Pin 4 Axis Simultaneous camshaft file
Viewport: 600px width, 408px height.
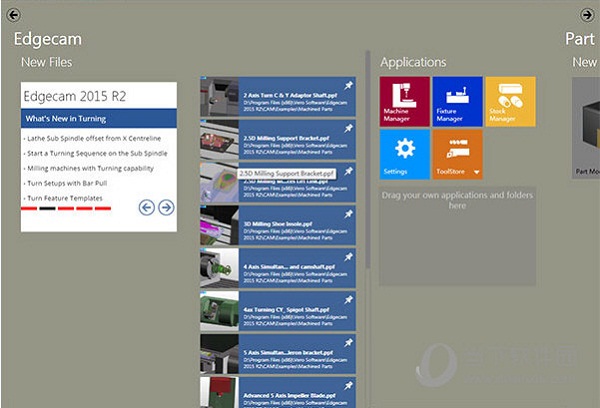click(x=348, y=257)
